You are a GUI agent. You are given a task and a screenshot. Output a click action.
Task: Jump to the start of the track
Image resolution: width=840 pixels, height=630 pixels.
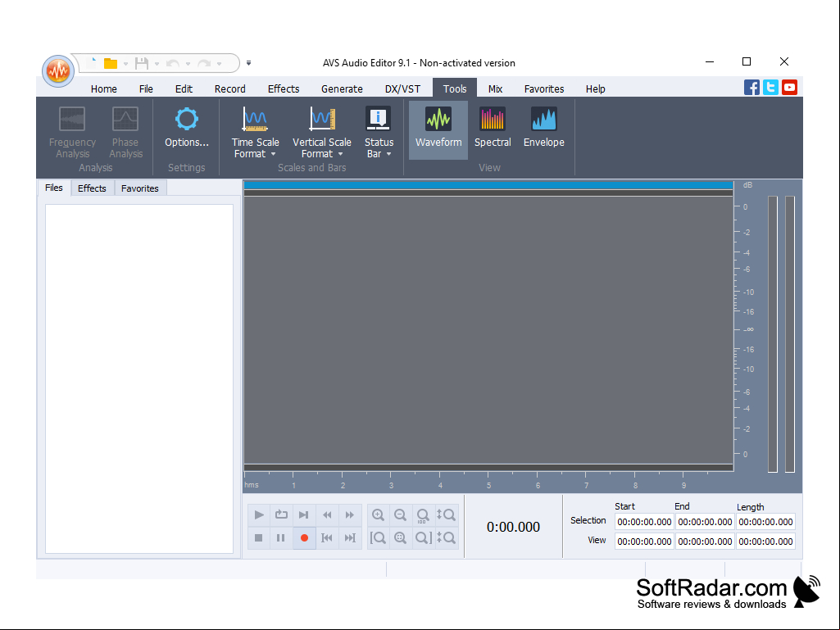327,538
